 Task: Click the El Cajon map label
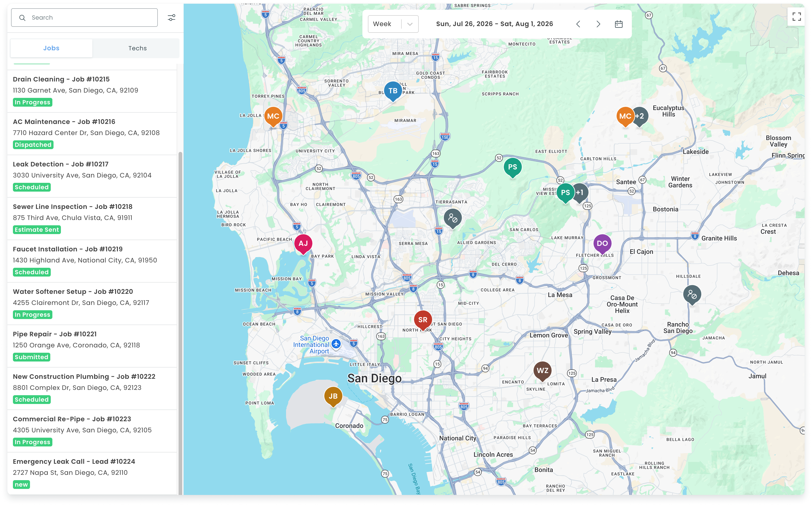click(x=641, y=252)
